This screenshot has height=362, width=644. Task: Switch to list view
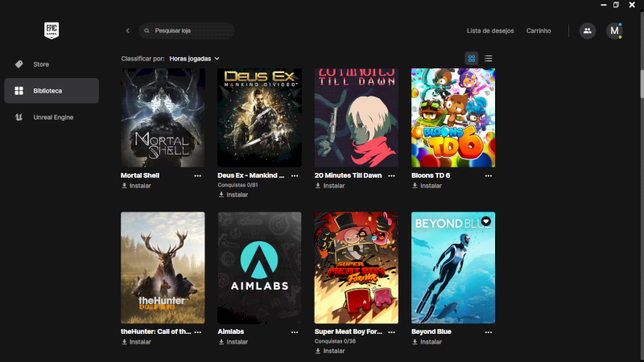(x=488, y=58)
